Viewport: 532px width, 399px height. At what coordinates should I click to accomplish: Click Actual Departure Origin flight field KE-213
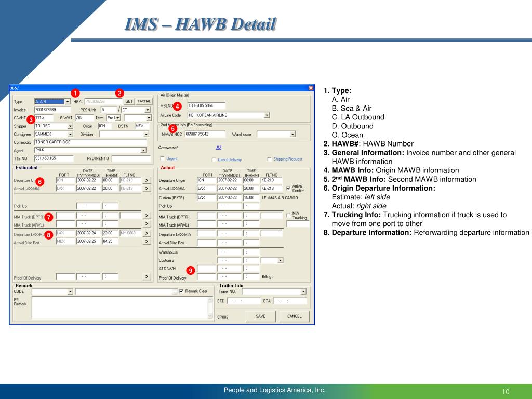(x=271, y=180)
